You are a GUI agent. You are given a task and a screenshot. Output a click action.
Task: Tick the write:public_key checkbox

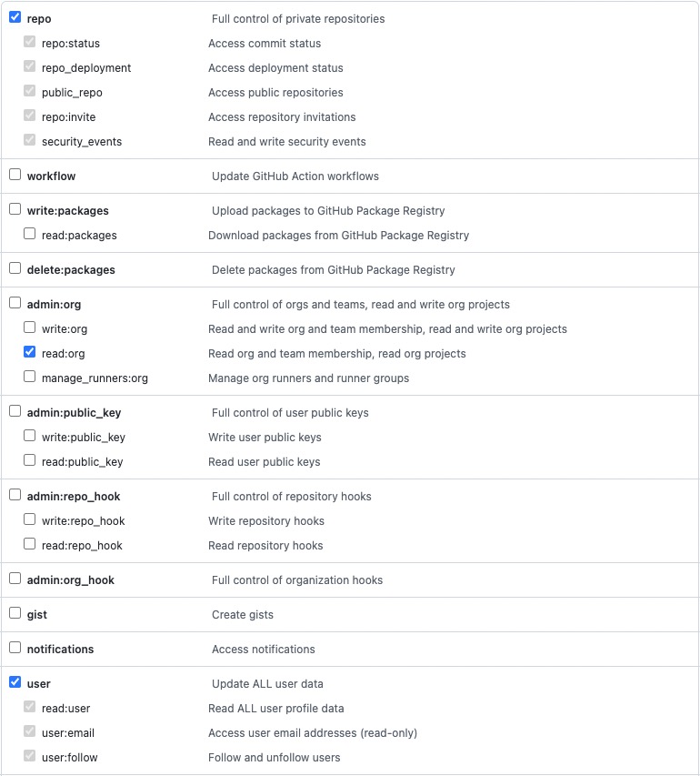(x=30, y=436)
